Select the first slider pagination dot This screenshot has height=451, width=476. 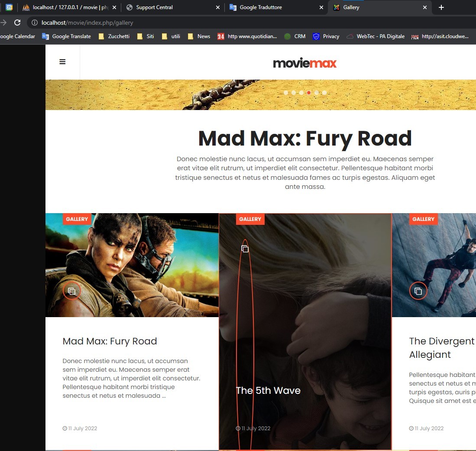286,93
